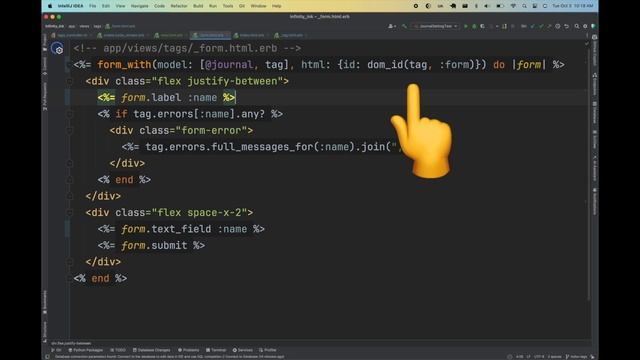Open the View menu
Image resolution: width=640 pixels, height=360 pixels.
click(120, 6)
